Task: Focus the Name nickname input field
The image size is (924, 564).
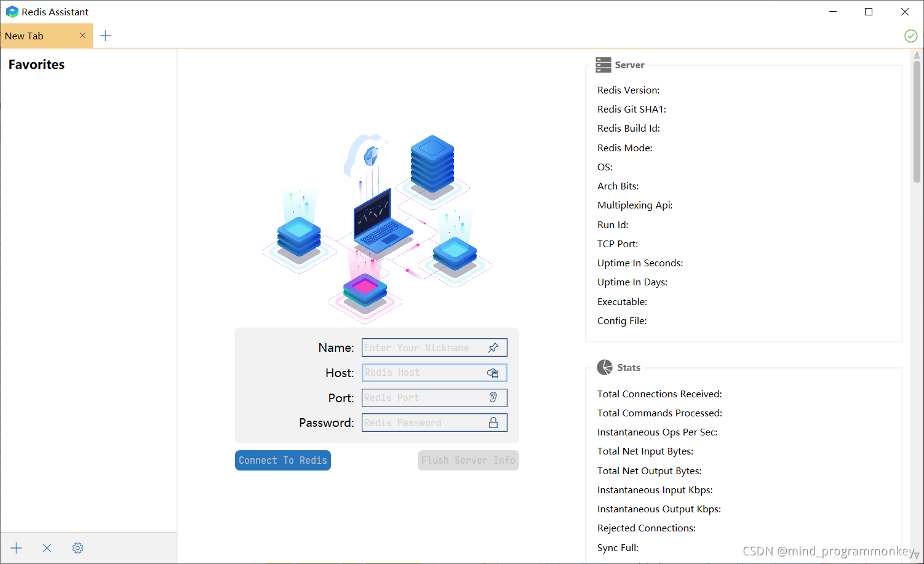Action: (x=434, y=348)
